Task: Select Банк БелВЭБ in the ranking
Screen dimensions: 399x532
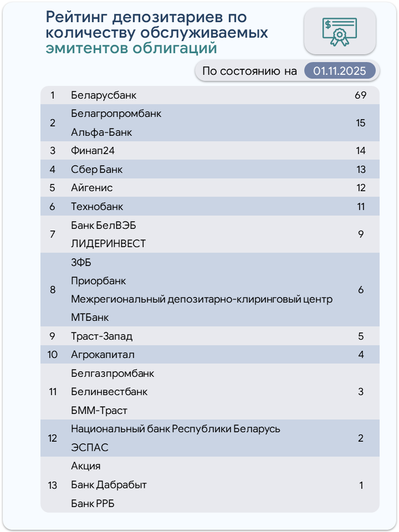Action: pyautogui.click(x=104, y=225)
